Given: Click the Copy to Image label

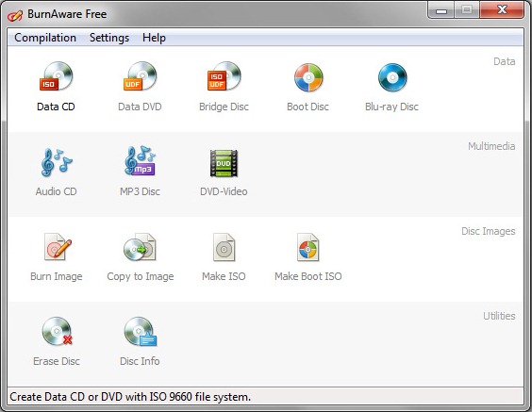Looking at the screenshot, I should [x=141, y=276].
